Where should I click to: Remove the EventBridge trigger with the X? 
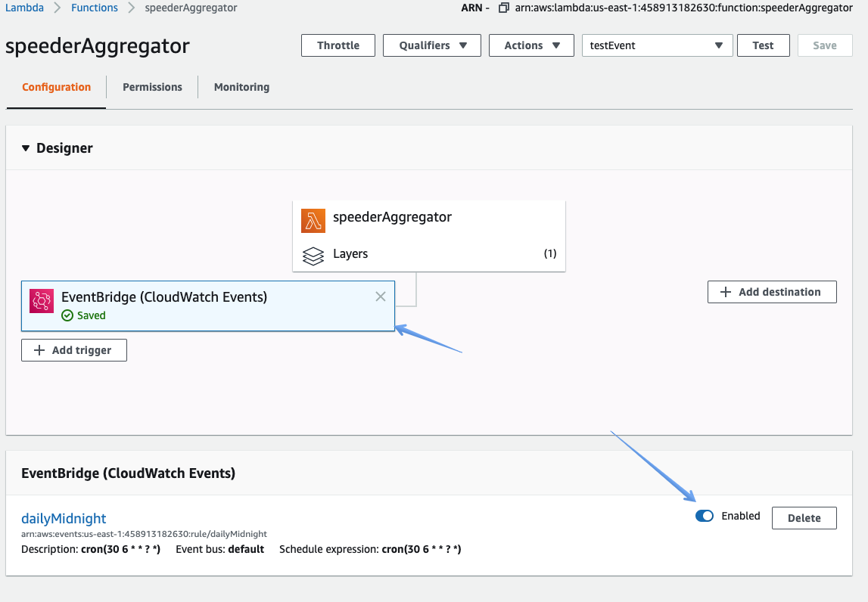point(381,296)
